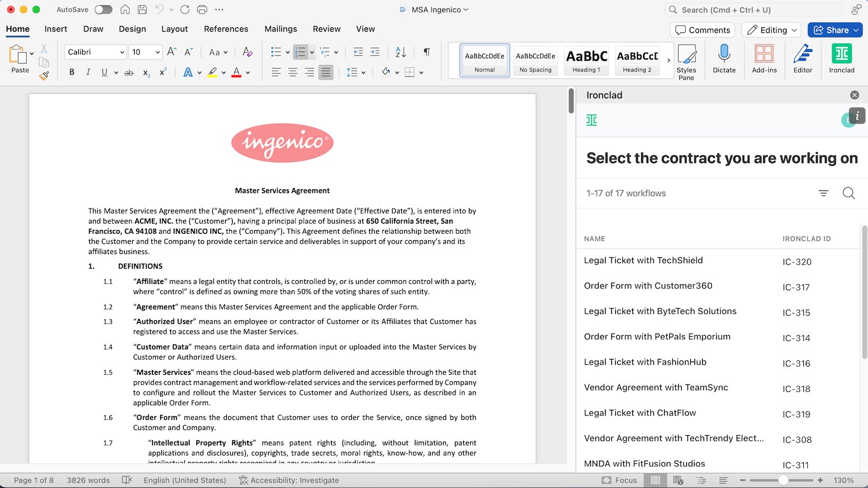Filter the Ironclad workflows list
Screen dimensions: 868x488
coord(824,193)
